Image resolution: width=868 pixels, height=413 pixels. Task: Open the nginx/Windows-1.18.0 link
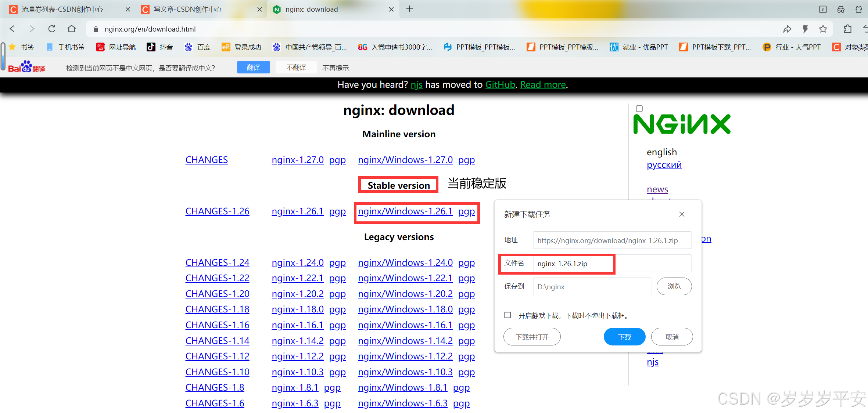(405, 309)
